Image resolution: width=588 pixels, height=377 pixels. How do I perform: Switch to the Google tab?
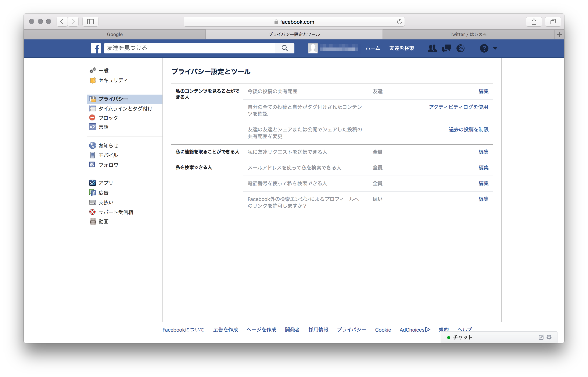[114, 34]
